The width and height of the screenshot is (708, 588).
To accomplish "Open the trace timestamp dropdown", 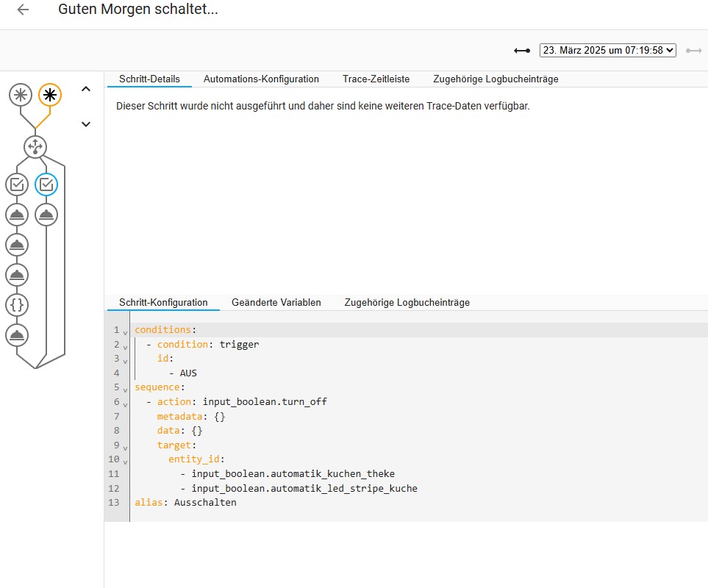I will [607, 51].
